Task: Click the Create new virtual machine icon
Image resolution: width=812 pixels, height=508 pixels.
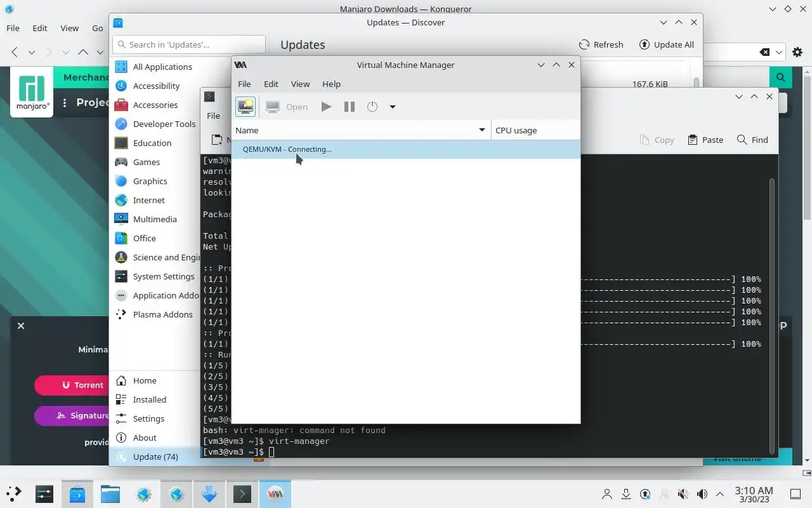Action: coord(246,107)
